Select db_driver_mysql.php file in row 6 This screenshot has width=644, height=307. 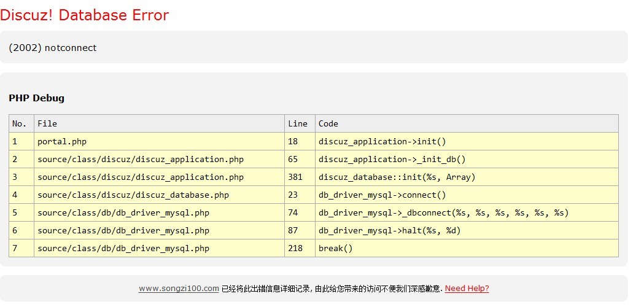pyautogui.click(x=160, y=231)
